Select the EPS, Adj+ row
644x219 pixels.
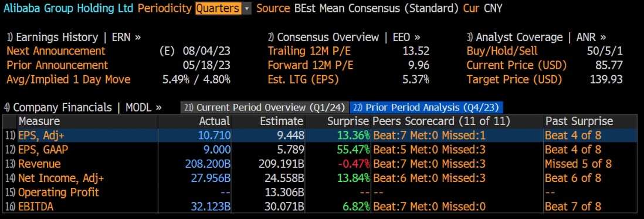click(x=322, y=136)
